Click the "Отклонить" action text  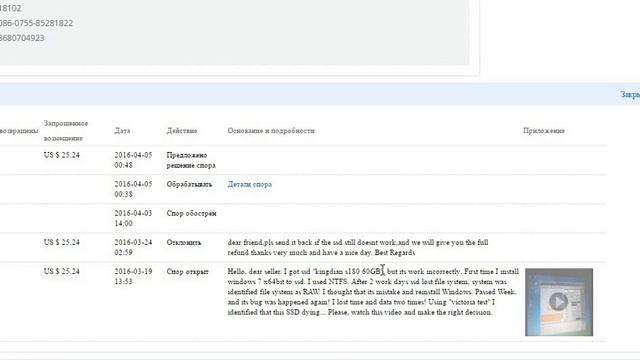tap(184, 242)
